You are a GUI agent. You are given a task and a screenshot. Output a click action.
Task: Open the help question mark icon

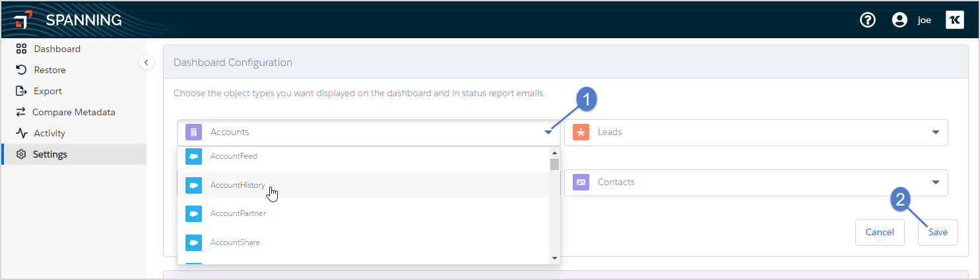[x=868, y=20]
